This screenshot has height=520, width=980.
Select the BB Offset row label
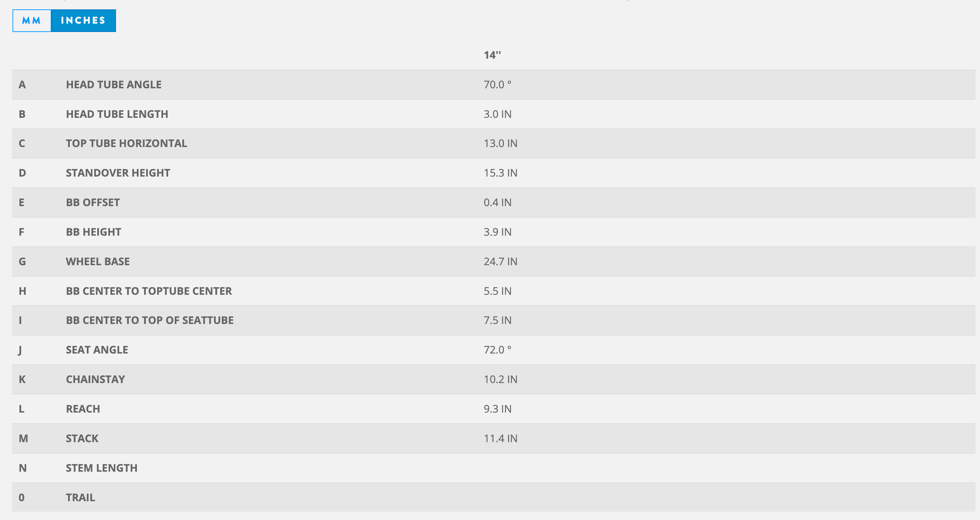[x=93, y=203]
